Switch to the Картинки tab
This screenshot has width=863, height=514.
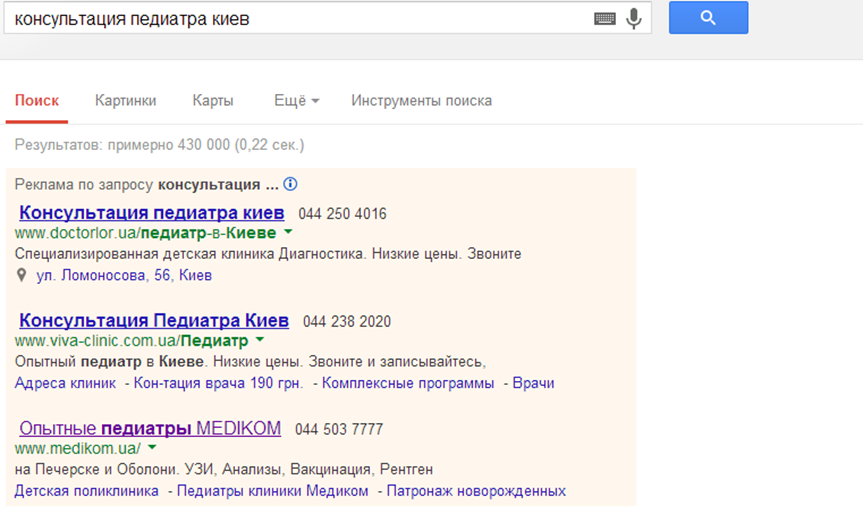pos(125,101)
